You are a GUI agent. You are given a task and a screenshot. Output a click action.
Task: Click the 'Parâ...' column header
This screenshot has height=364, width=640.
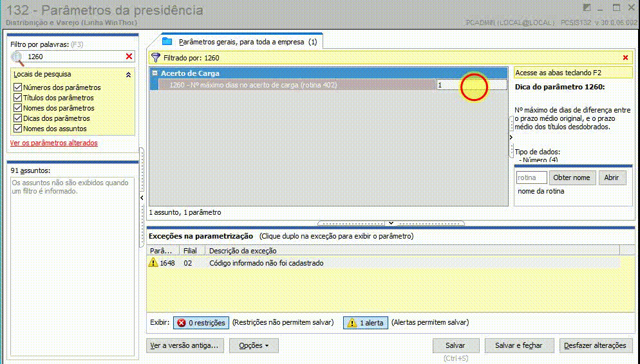[164, 251]
